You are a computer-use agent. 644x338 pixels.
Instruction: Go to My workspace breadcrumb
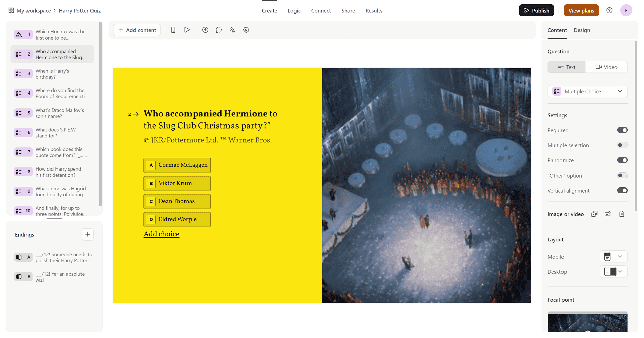pos(34,11)
